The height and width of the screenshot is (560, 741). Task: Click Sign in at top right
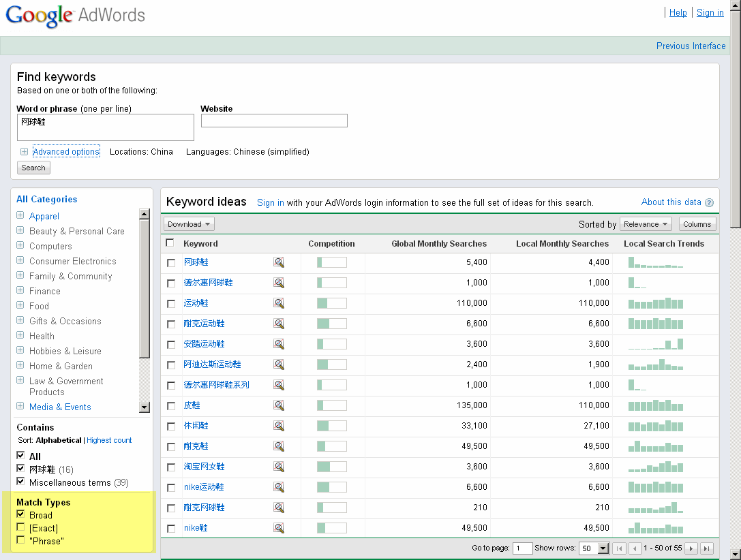710,13
